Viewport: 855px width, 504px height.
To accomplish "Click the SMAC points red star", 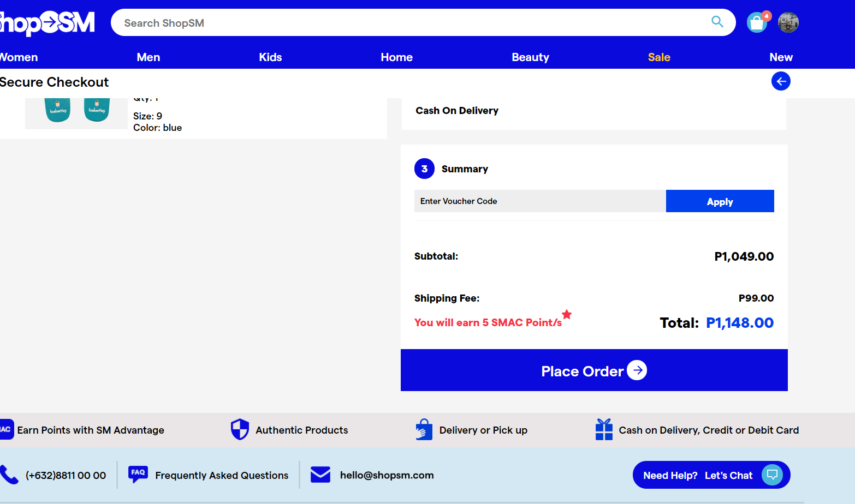I will [x=567, y=314].
